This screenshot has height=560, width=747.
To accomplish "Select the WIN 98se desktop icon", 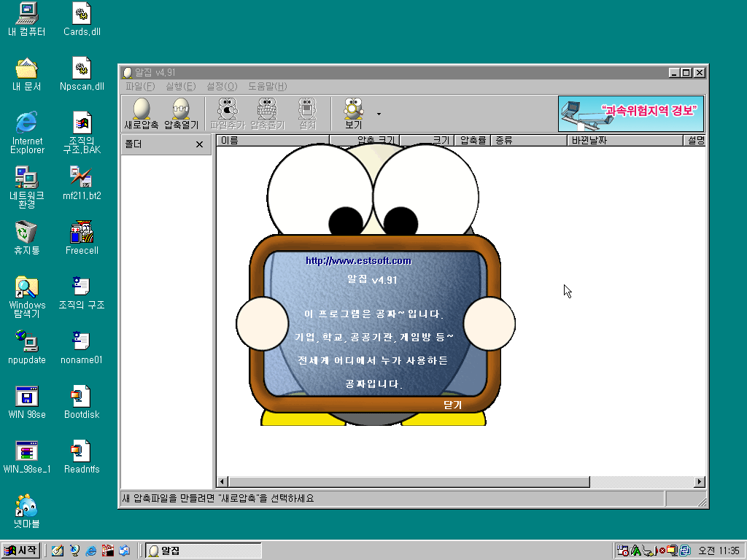I will [27, 402].
